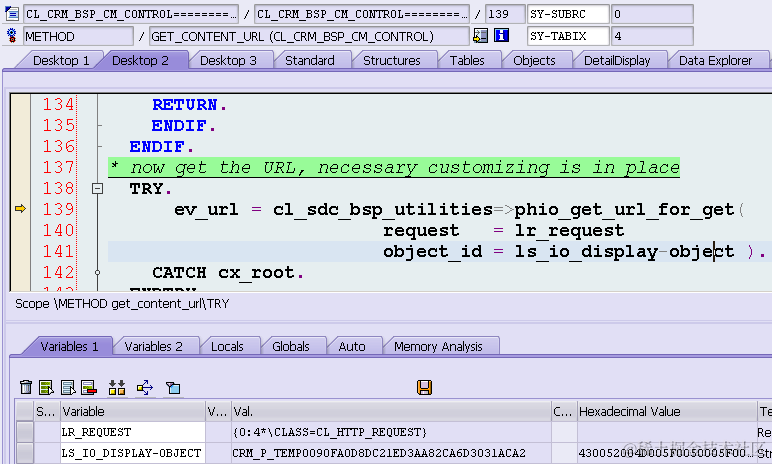Click the METHOD event type field

78,36
